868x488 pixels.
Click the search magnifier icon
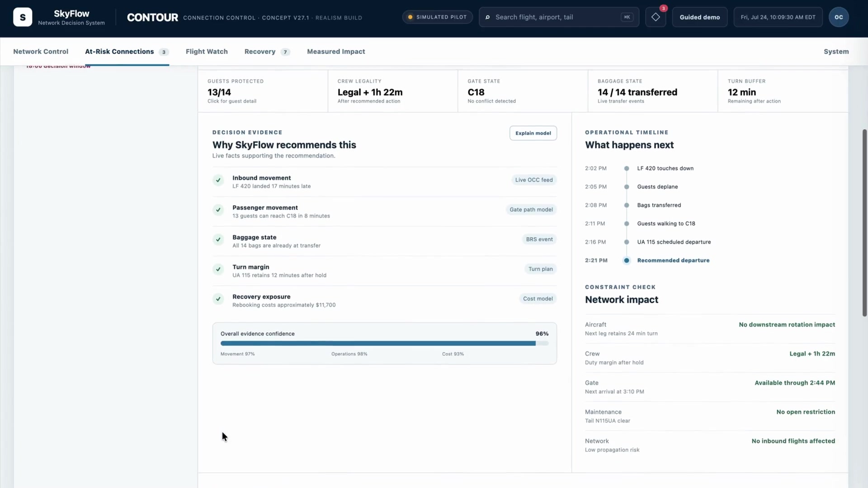point(487,17)
